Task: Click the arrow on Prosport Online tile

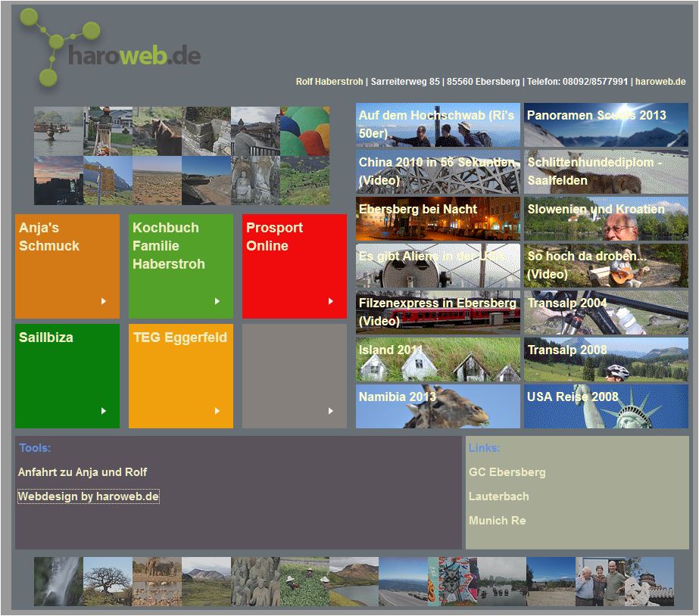Action: point(331,301)
